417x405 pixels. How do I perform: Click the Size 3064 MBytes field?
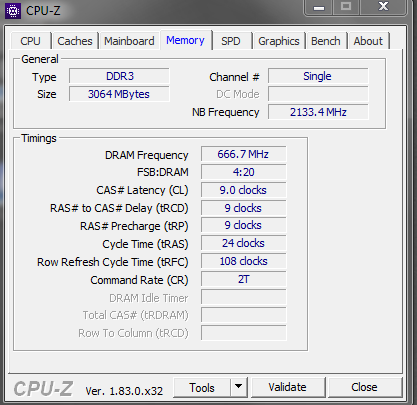click(x=119, y=94)
